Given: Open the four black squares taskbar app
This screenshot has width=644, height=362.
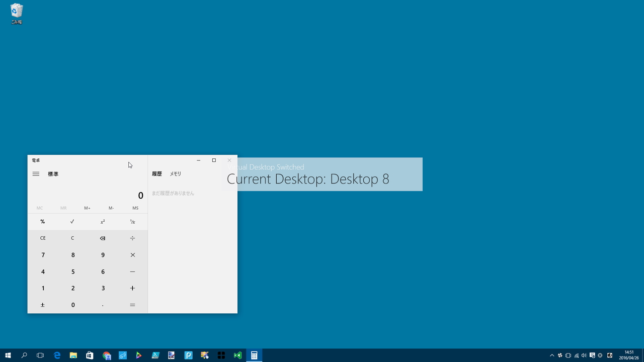Looking at the screenshot, I should point(221,355).
